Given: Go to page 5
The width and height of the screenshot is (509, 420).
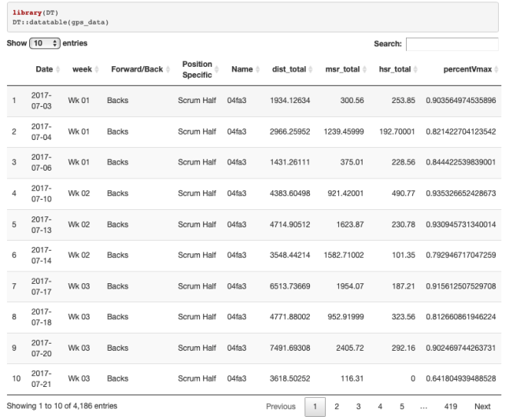Looking at the screenshot, I should point(402,407).
